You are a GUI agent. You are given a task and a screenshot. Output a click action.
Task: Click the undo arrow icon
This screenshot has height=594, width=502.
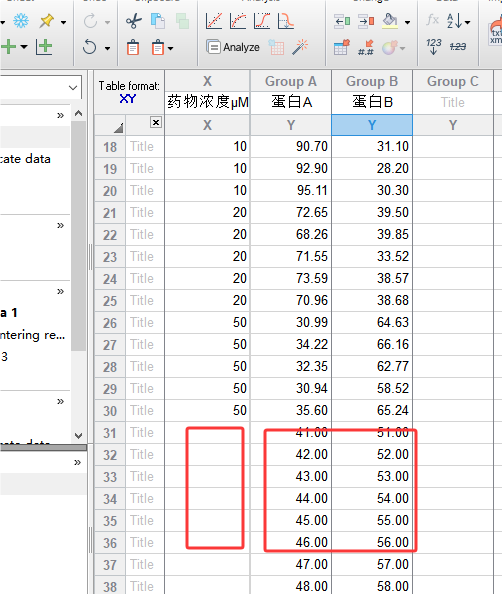[x=90, y=47]
